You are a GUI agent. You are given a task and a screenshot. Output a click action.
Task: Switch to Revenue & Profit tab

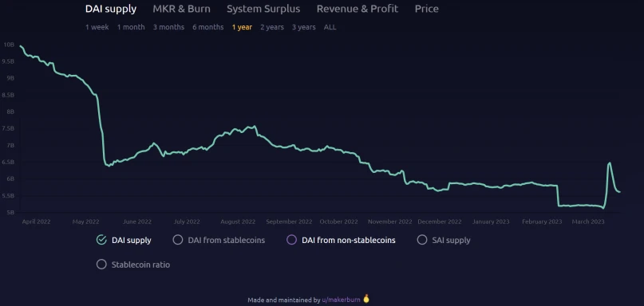click(x=358, y=9)
